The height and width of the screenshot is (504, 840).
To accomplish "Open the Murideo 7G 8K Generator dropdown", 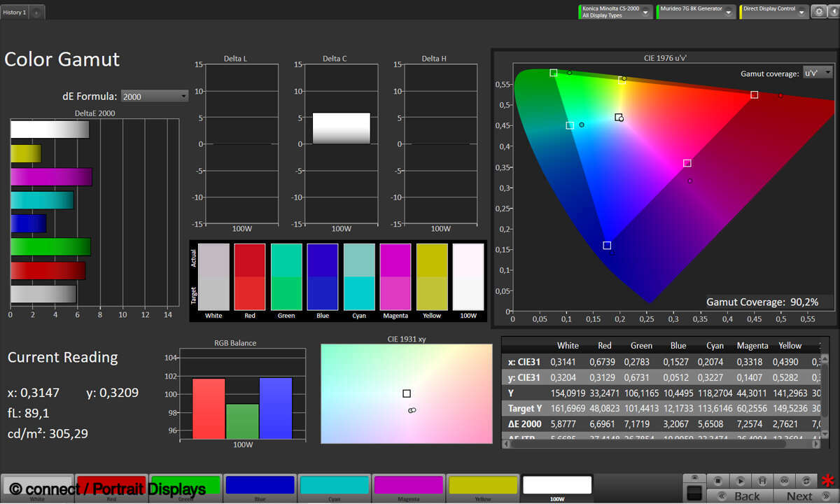I will click(x=696, y=12).
